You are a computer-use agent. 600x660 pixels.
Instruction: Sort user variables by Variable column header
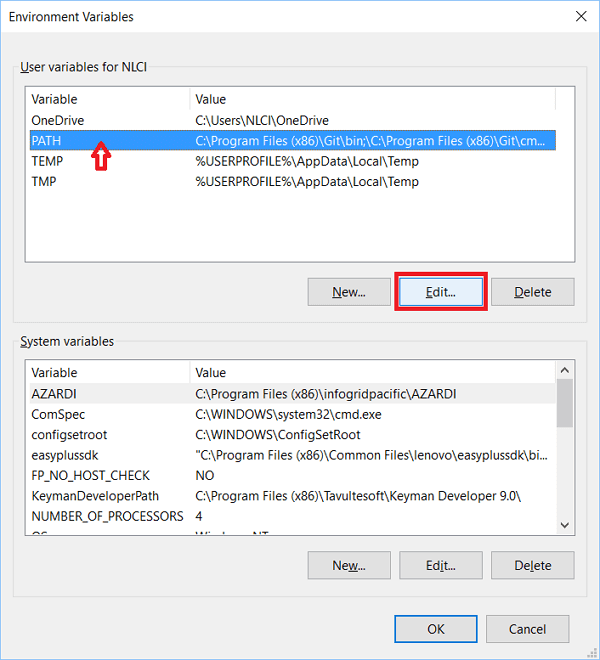(x=107, y=99)
